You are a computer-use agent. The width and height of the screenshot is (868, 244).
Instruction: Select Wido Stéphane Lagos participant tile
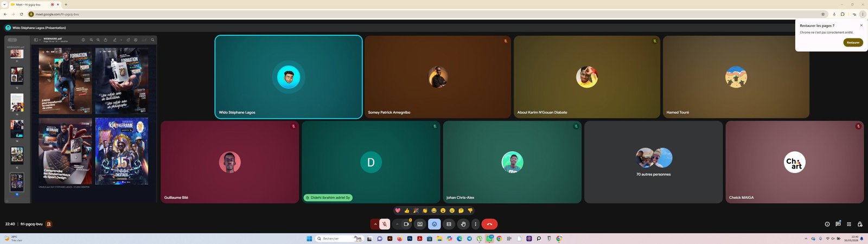pyautogui.click(x=289, y=77)
